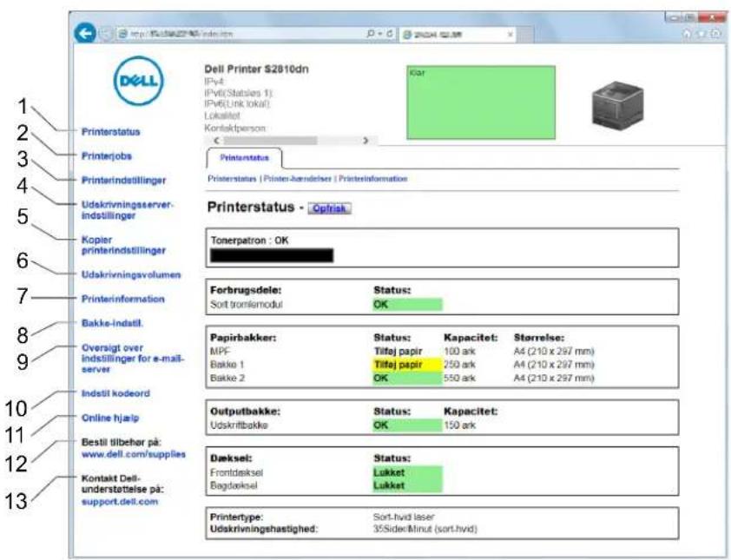Click the left arrow on the info scrollbar
The image size is (731, 560).
(x=216, y=141)
